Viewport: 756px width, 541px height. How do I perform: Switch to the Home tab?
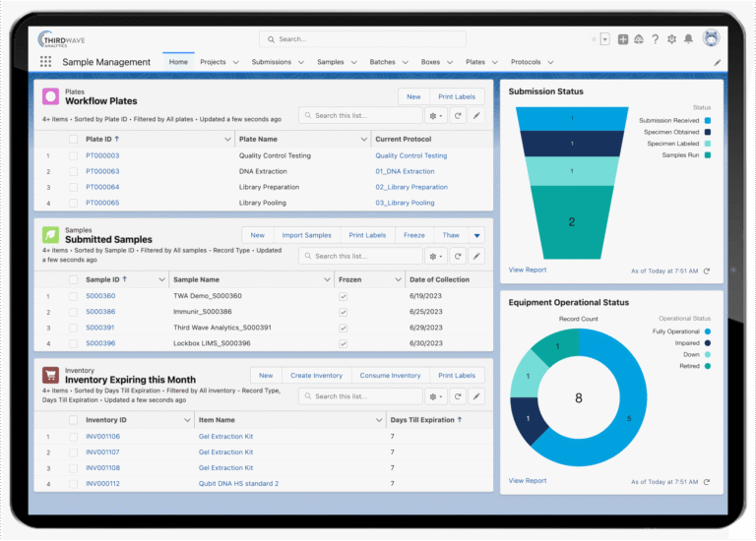tap(178, 62)
